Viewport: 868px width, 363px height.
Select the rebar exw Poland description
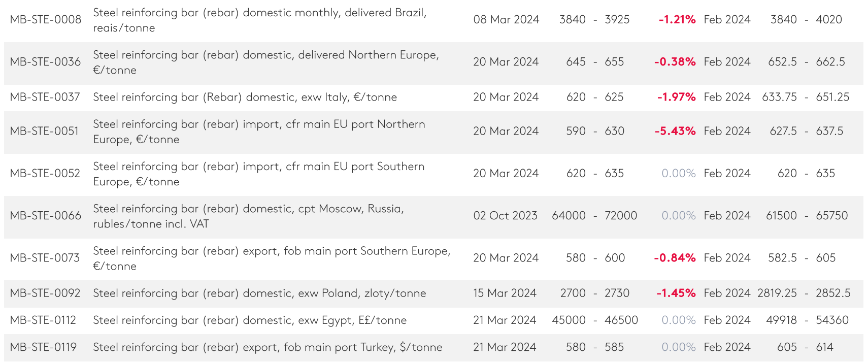259,293
